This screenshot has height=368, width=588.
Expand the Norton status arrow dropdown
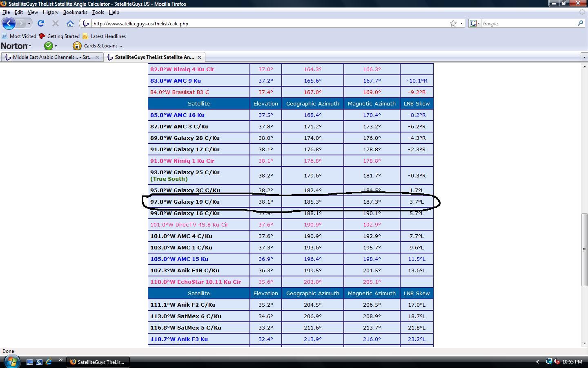click(56, 46)
